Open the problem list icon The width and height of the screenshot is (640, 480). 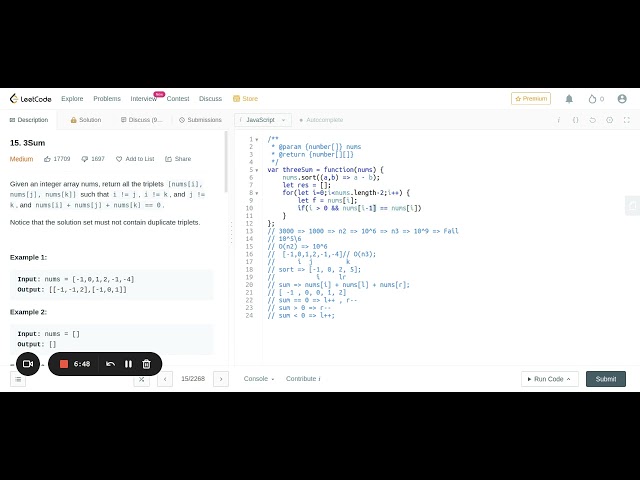pos(18,379)
